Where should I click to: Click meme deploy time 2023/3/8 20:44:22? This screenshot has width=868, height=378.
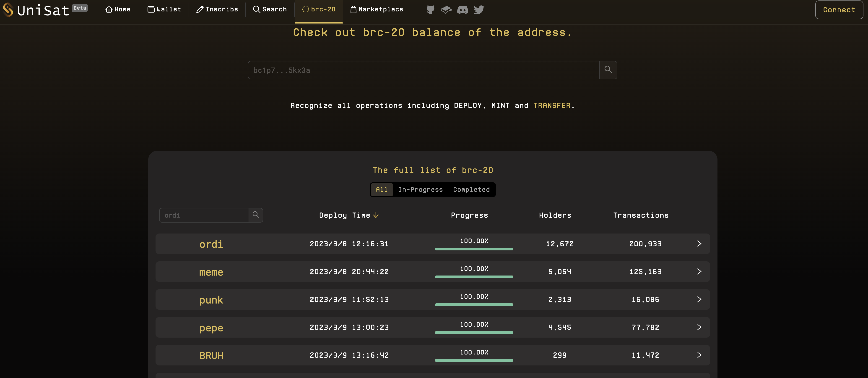(x=349, y=271)
